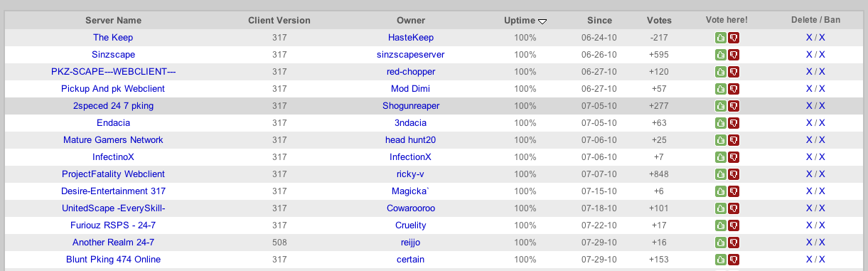Screen dimensions: 868x271
Task: Ban Sinzscape using the second X
Action: [x=822, y=55]
